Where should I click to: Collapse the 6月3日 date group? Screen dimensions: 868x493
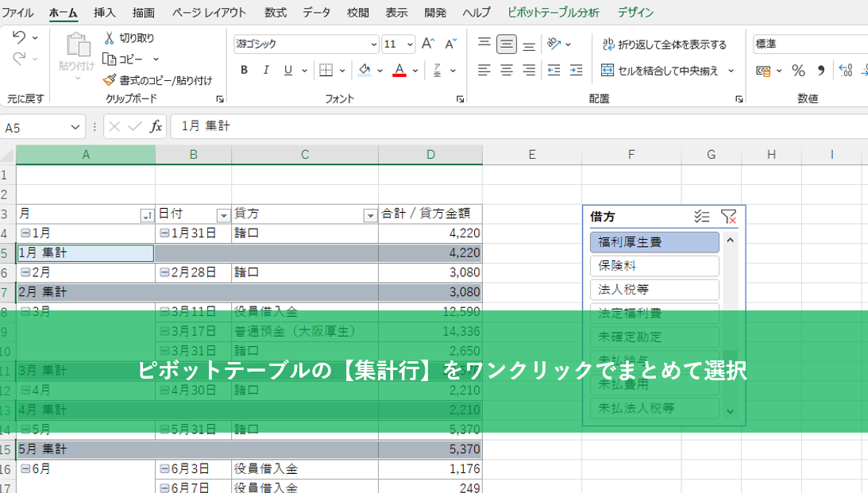pos(164,469)
